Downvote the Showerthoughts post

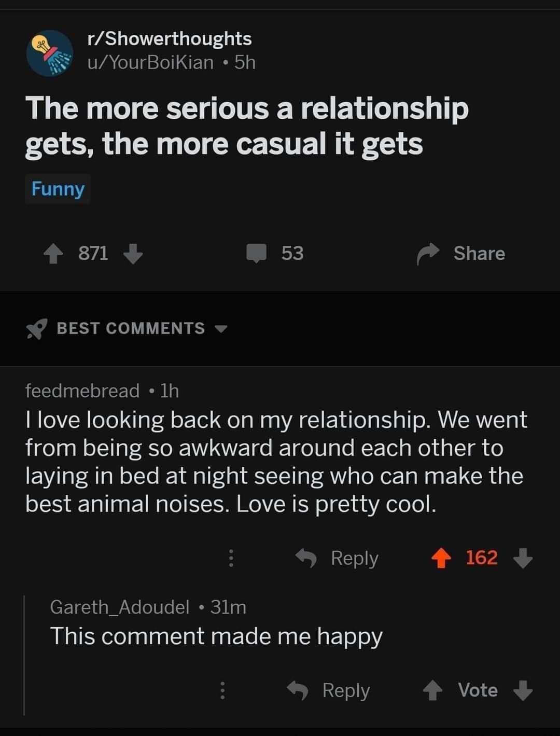click(x=133, y=254)
